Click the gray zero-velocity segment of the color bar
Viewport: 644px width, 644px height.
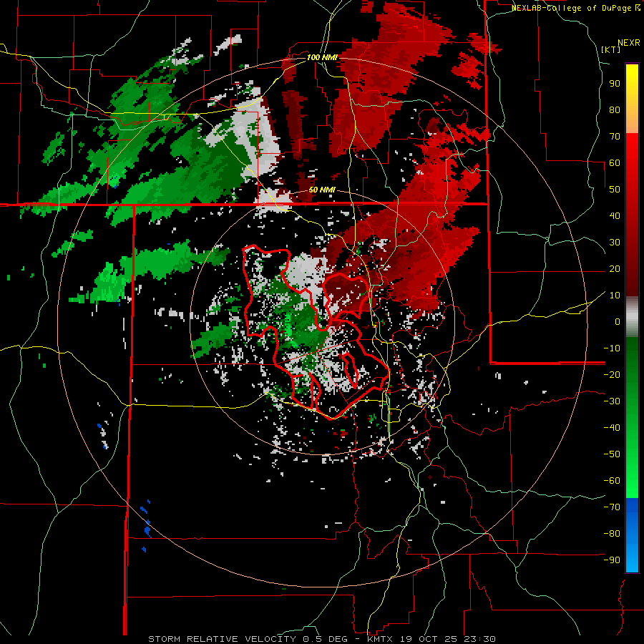(632, 318)
